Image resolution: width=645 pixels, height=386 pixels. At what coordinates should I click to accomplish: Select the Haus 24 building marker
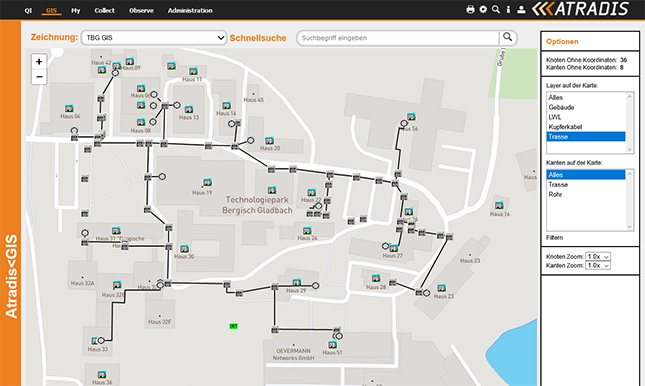307,230
